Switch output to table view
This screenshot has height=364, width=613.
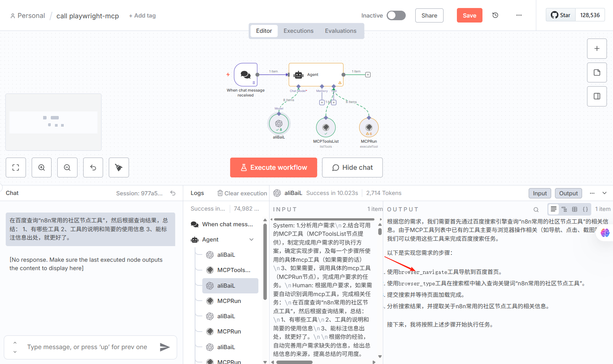pos(574,209)
